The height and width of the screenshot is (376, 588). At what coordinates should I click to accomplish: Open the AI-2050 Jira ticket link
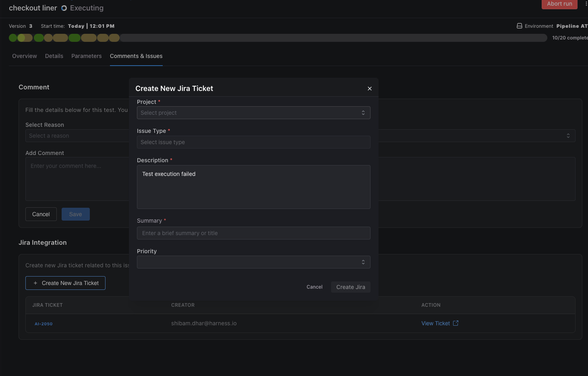(x=43, y=323)
